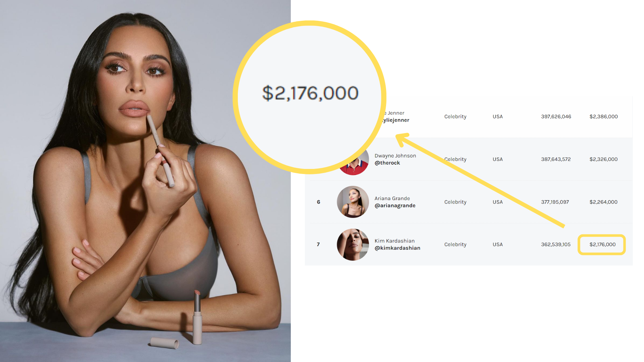Select Ariana Grande's $2,264,000 earnings cell

coord(603,202)
